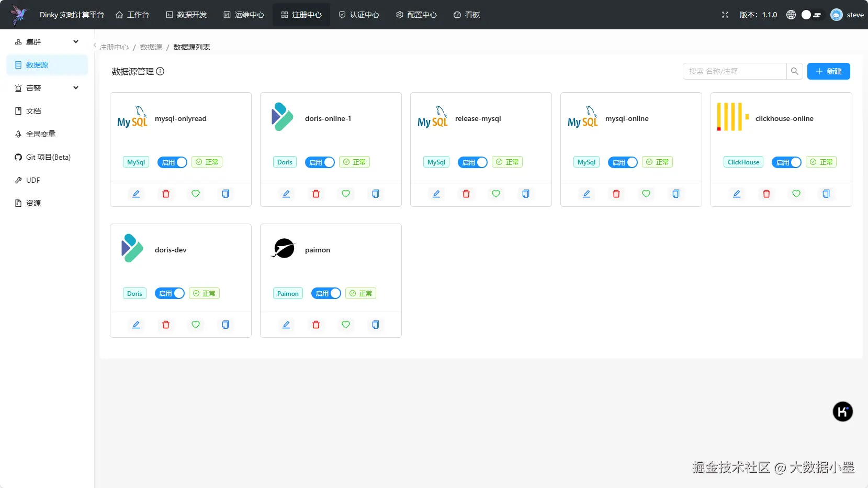Click the search magnifier button
The image size is (868, 488).
point(795,71)
